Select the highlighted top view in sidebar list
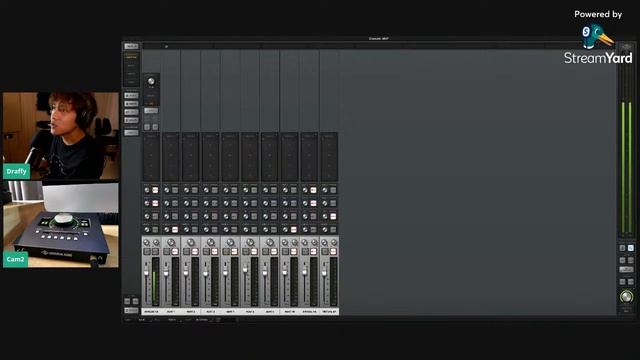640x360 pixels. [131, 56]
